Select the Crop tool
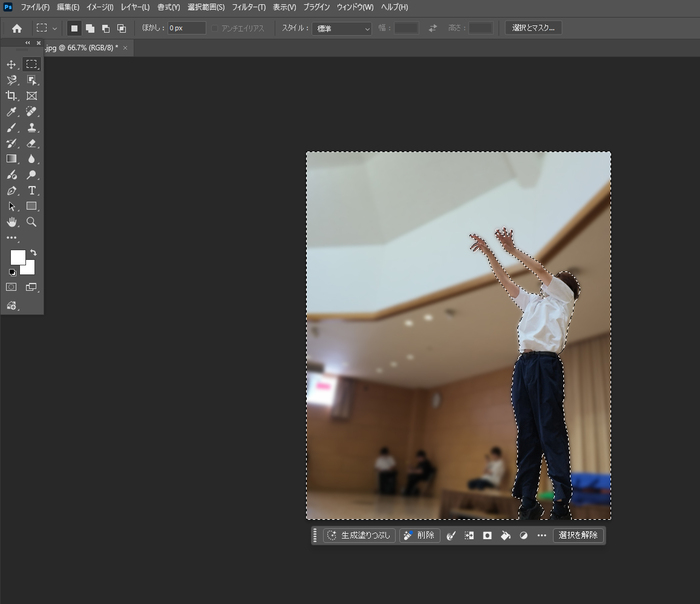Viewport: 700px width, 604px height. pyautogui.click(x=11, y=96)
